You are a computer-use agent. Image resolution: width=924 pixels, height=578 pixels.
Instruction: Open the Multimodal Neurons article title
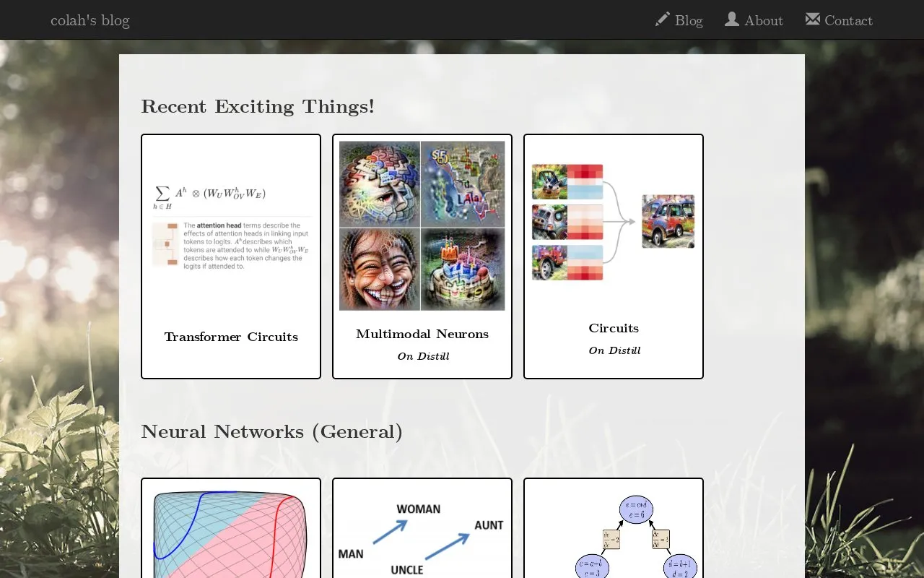tap(422, 334)
